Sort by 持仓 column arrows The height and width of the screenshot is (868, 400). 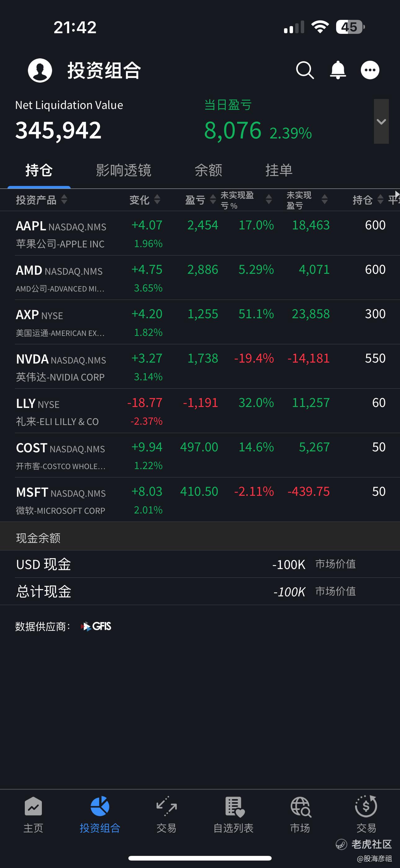pos(380,200)
